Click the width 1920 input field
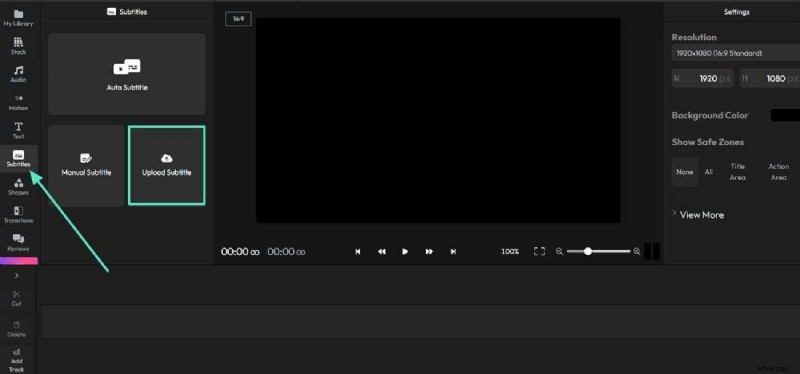The height and width of the screenshot is (374, 800). (703, 79)
